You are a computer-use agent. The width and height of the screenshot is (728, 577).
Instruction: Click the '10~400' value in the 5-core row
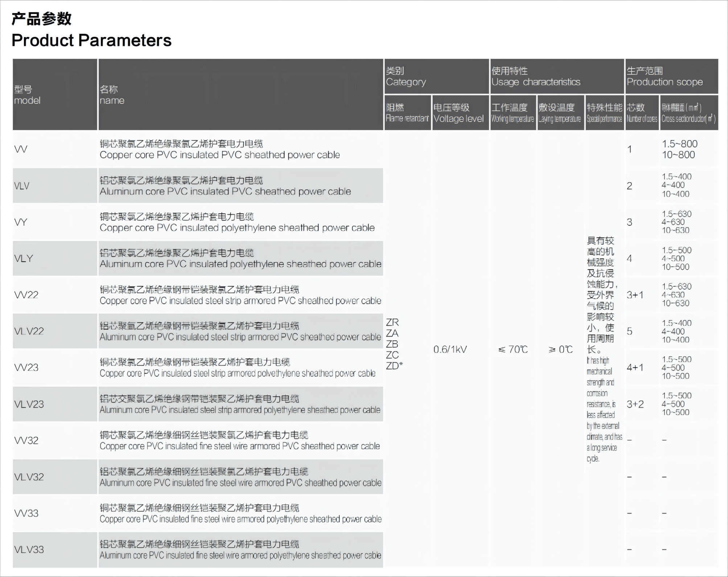675,340
